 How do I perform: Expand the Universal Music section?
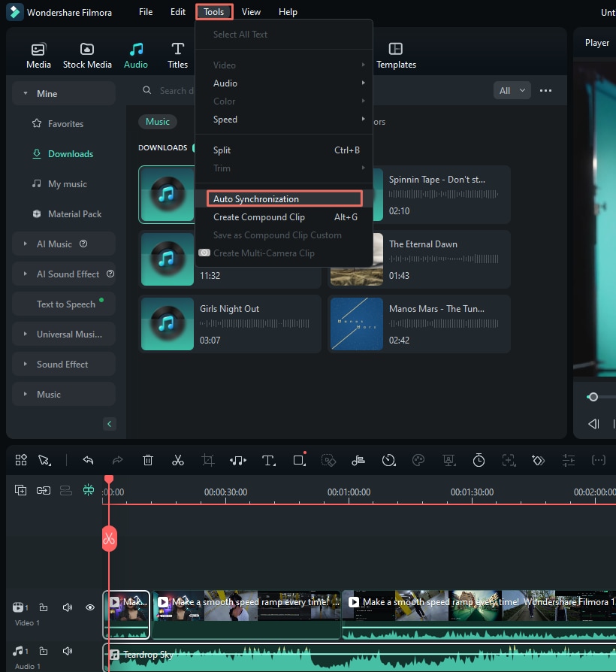26,334
